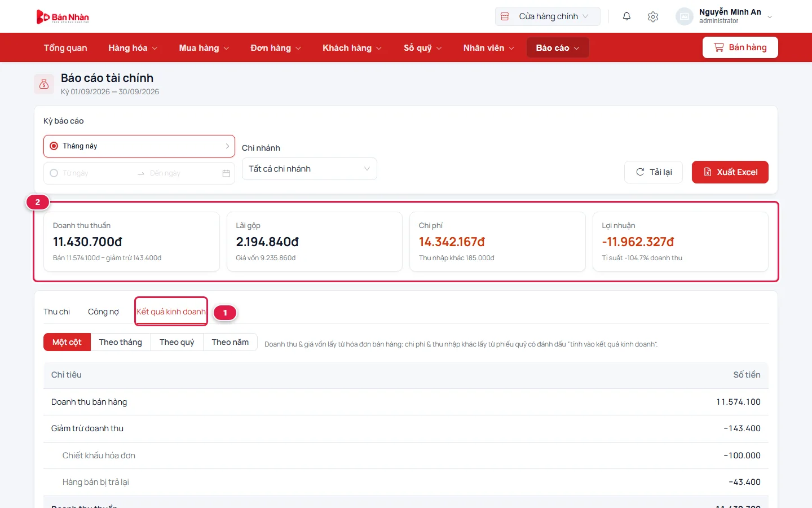Click the Doanh thu thuần summary card
The image size is (812, 508).
pos(131,242)
